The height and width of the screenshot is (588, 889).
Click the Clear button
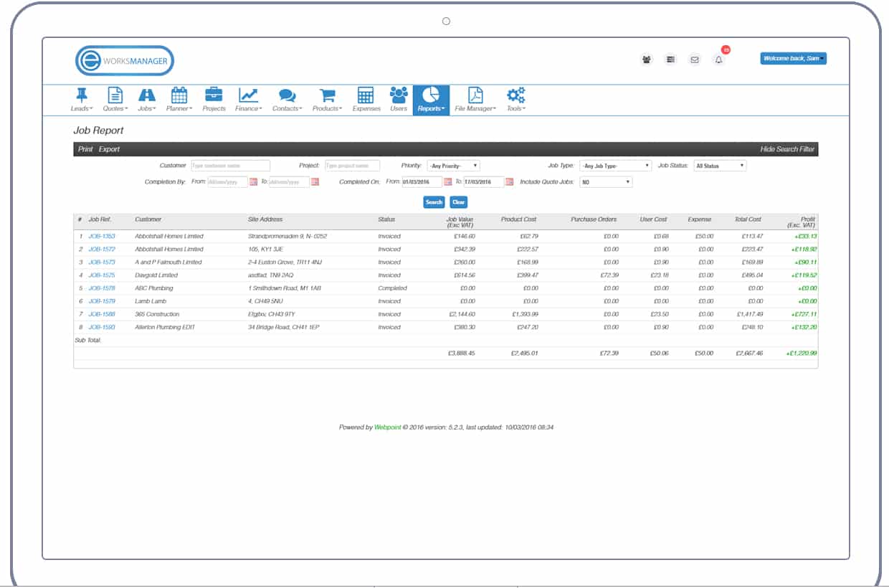(x=459, y=202)
